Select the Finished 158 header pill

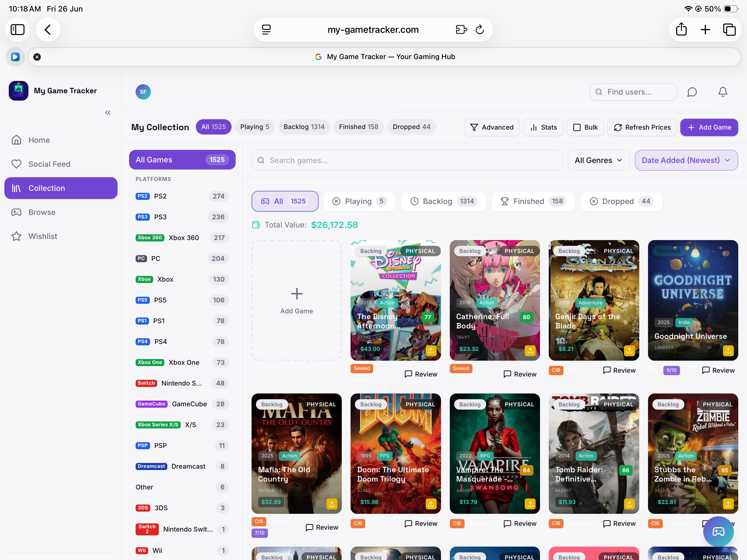(x=359, y=127)
